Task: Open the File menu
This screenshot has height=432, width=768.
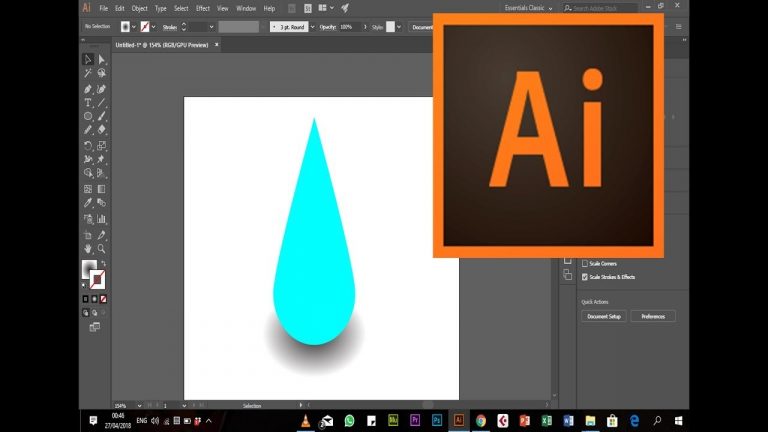Action: pyautogui.click(x=103, y=8)
